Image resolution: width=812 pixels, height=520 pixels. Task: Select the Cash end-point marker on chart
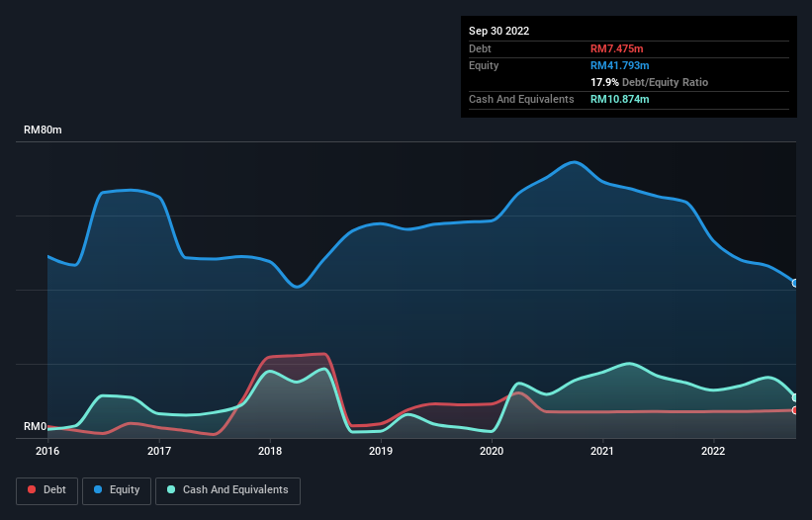click(x=795, y=397)
